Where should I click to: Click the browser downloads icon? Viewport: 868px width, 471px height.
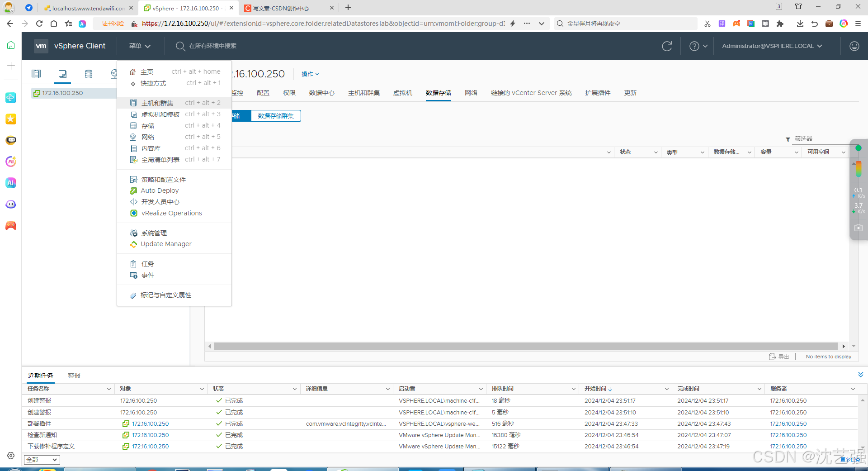click(x=800, y=24)
